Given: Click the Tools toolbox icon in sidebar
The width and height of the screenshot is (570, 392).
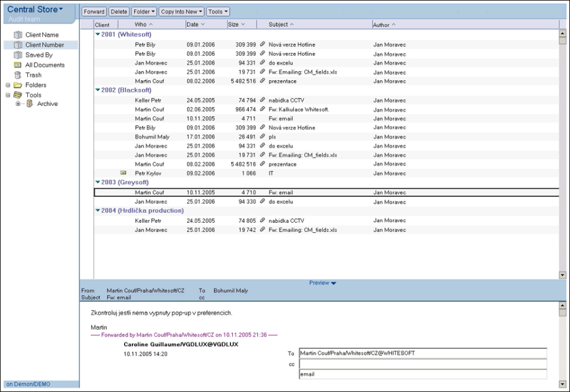Looking at the screenshot, I should (x=18, y=95).
